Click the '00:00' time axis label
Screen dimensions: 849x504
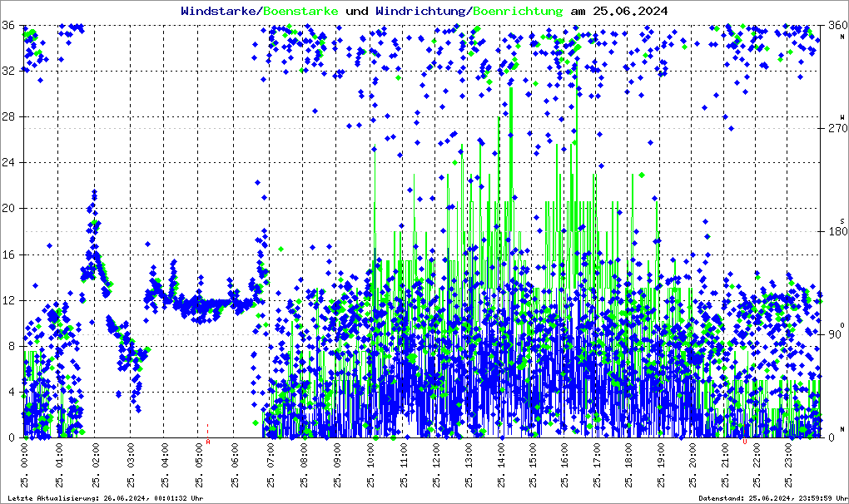(x=24, y=456)
